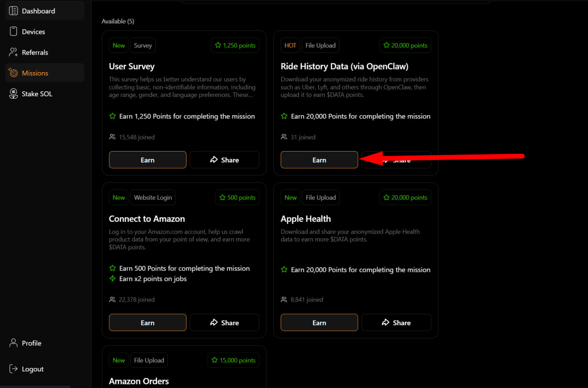588x388 pixels.
Task: Open the Stake SOL icon
Action: (x=13, y=94)
